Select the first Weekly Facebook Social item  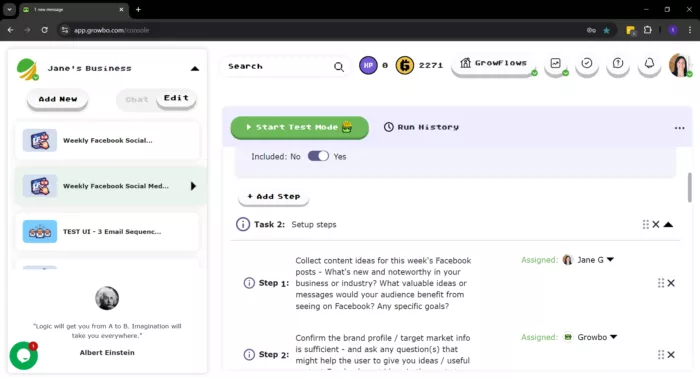(107, 140)
